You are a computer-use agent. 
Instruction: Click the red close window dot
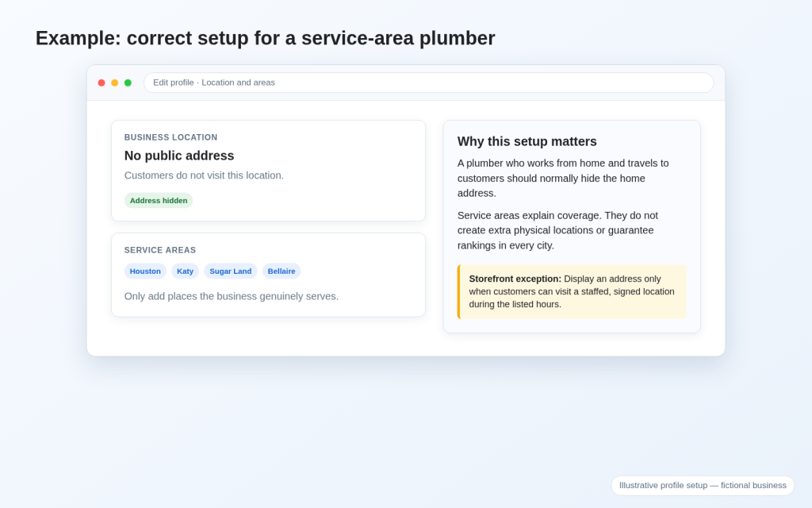(x=101, y=83)
